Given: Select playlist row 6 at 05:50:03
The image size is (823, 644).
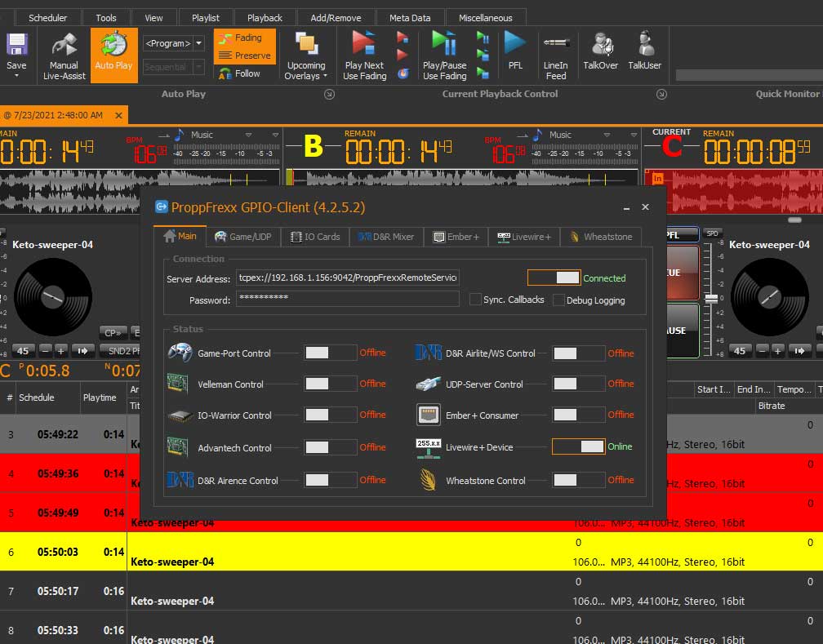Looking at the screenshot, I should (x=411, y=552).
